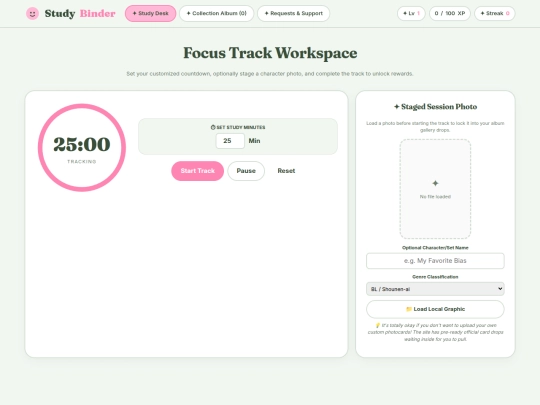
Task: Open the Study Desk tab
Action: (150, 13)
